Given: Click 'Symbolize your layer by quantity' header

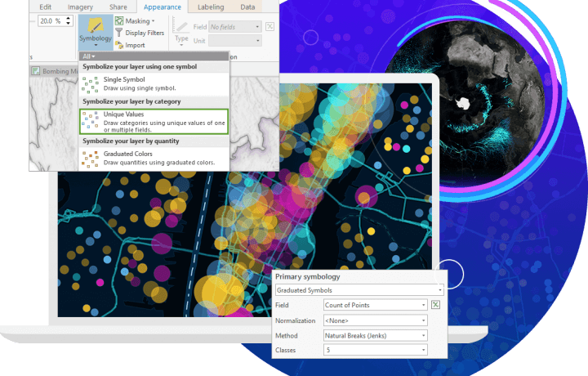Looking at the screenshot, I should (x=131, y=141).
